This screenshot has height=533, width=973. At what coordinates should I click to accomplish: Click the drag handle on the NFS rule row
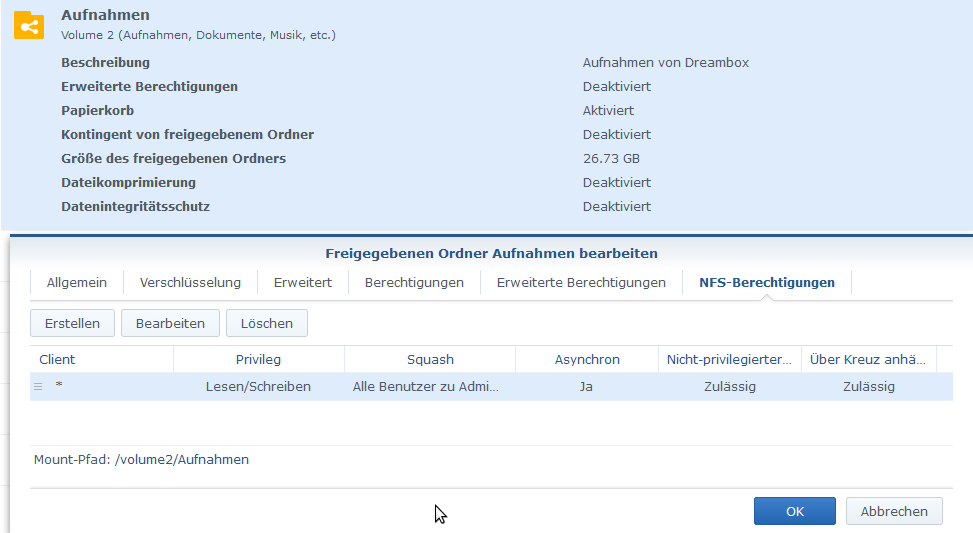point(38,387)
